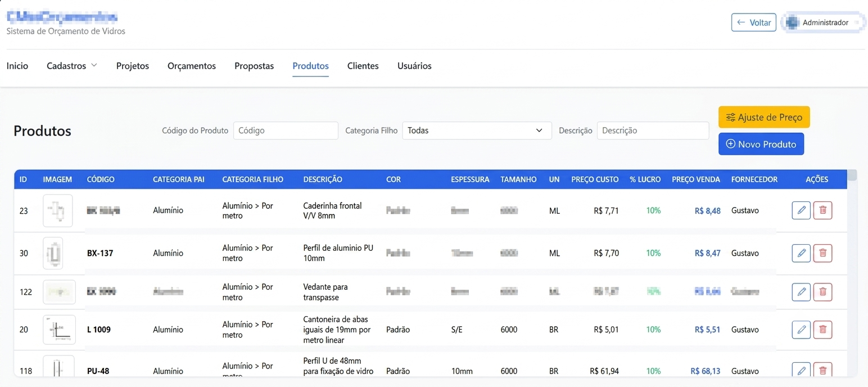Select the Produtos tab

coord(310,66)
